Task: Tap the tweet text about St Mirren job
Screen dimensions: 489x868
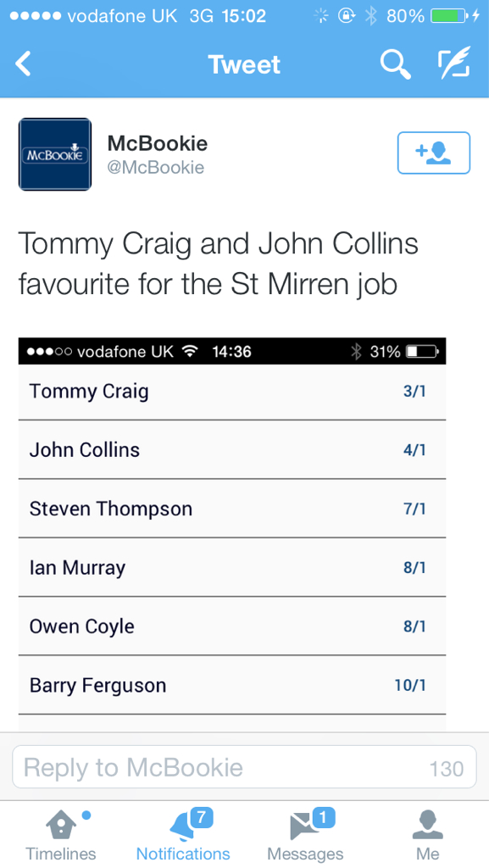Action: pos(219,264)
